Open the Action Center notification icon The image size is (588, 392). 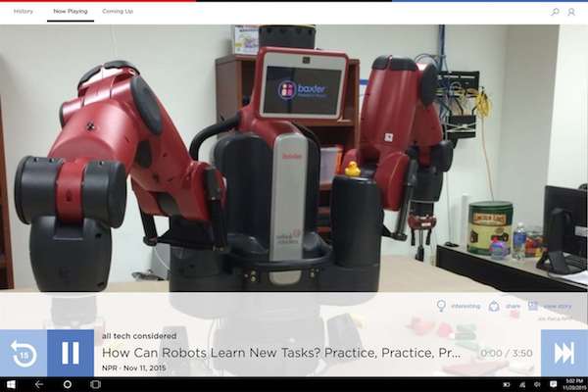coord(553,384)
